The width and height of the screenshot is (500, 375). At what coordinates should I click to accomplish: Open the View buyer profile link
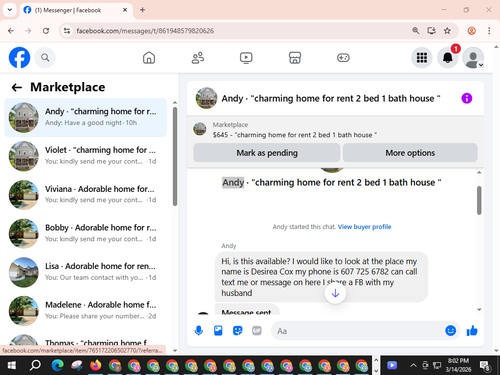coord(364,227)
